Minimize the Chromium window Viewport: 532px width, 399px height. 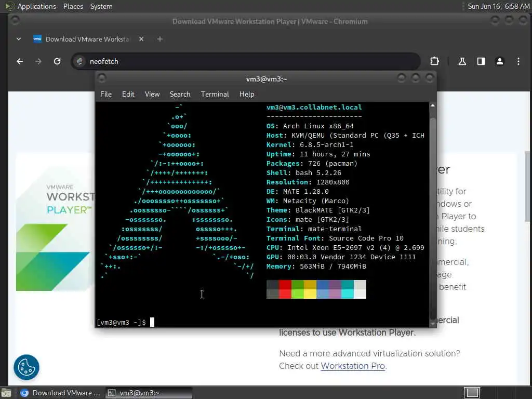495,21
